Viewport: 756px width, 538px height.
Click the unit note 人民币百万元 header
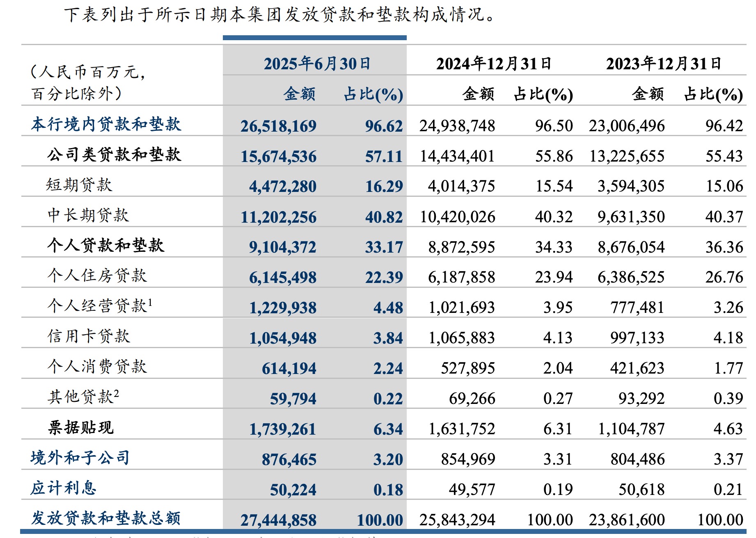(87, 72)
